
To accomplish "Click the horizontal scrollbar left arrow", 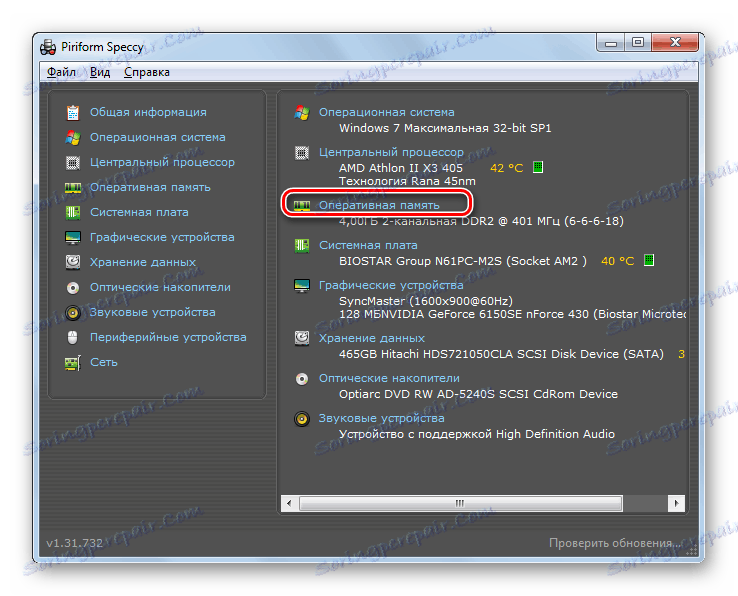I will [289, 503].
